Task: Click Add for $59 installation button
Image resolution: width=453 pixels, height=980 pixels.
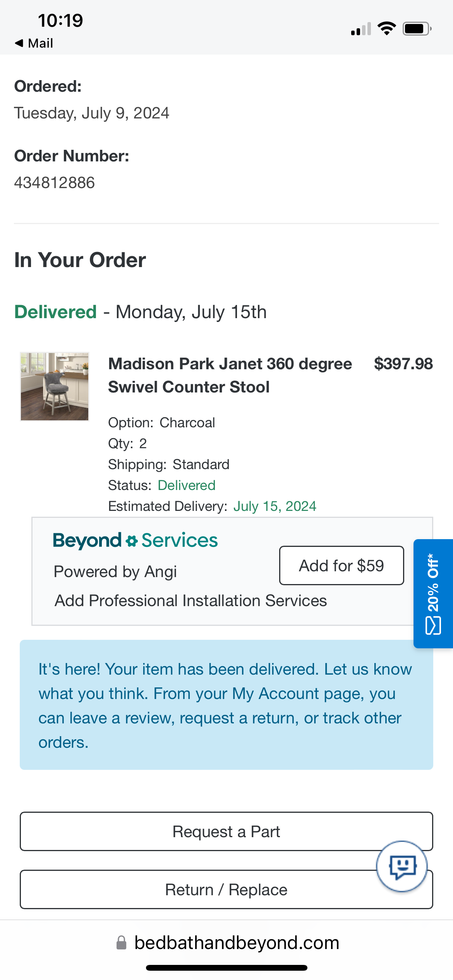Action: click(341, 565)
